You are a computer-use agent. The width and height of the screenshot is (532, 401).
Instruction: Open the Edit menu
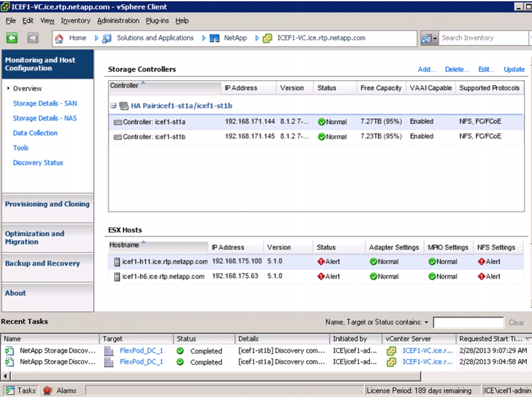pyautogui.click(x=28, y=21)
